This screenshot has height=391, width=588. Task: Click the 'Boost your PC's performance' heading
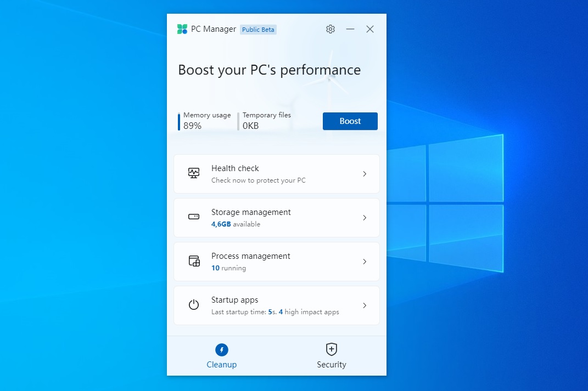click(x=269, y=70)
